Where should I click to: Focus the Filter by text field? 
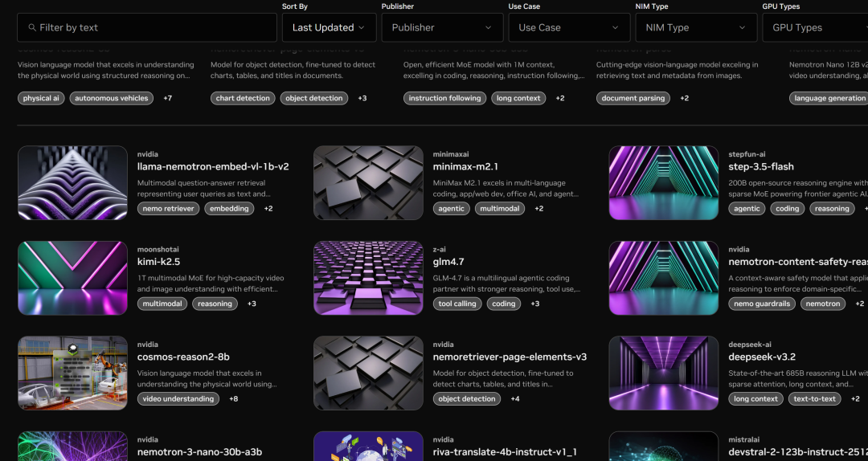coord(147,27)
